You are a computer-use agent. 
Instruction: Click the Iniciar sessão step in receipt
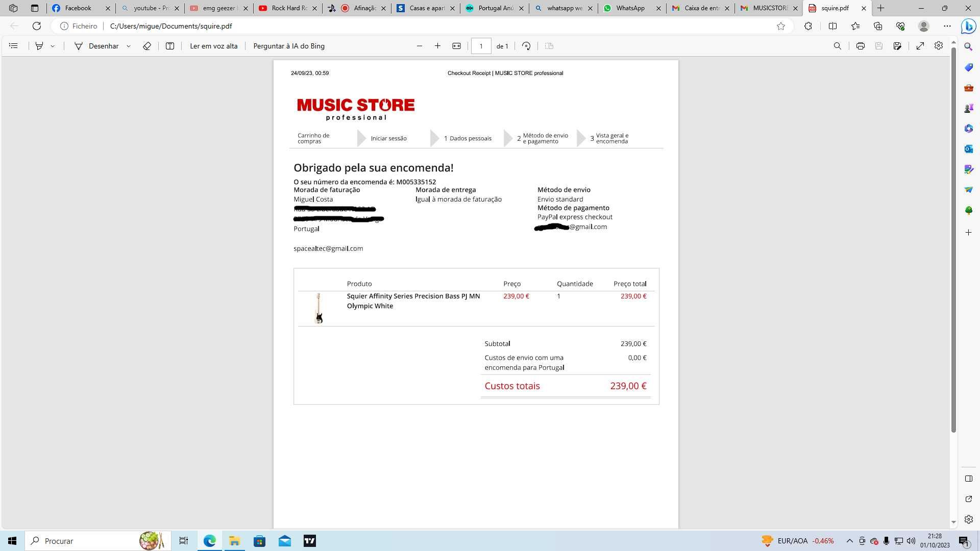[388, 138]
